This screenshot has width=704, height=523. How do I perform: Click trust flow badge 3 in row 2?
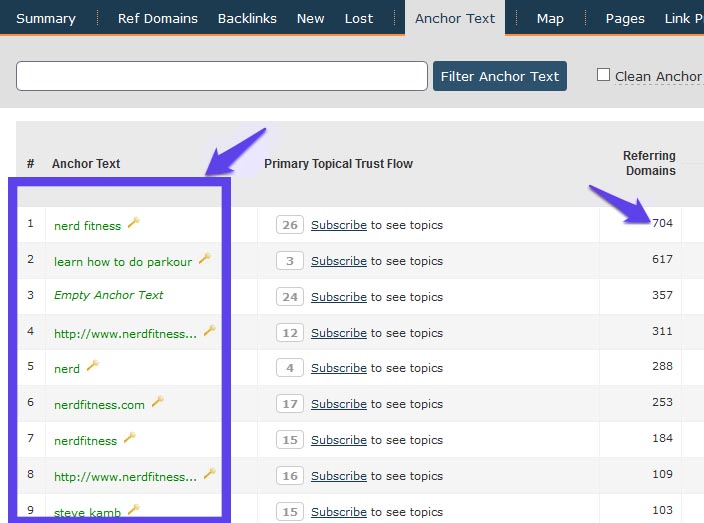tap(290, 261)
